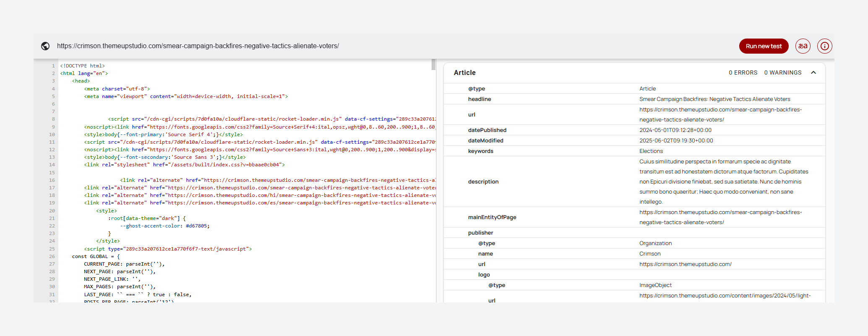The image size is (868, 336).
Task: Click the NEXT_PAGE_LINK code line
Action: tap(112, 279)
